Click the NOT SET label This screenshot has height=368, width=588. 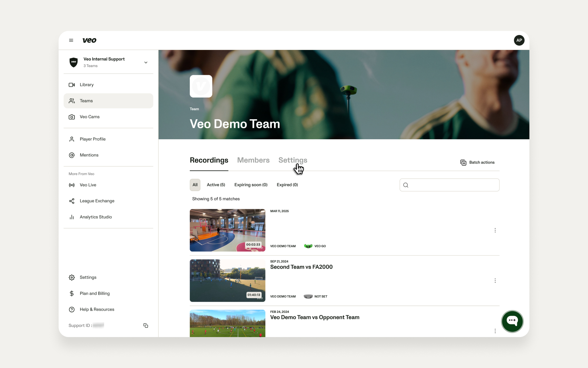[x=321, y=297]
